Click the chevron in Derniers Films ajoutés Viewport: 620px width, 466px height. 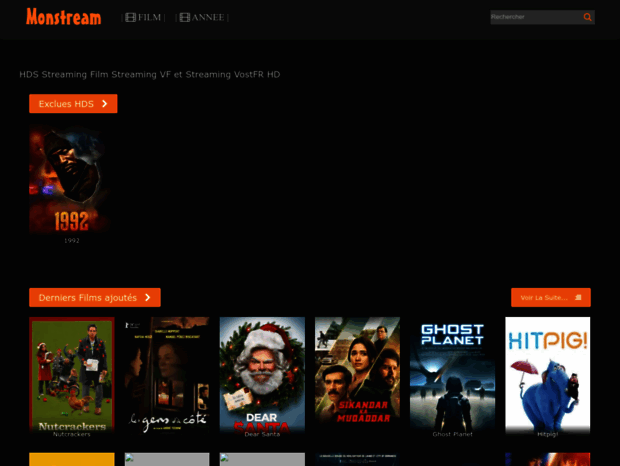tap(148, 298)
